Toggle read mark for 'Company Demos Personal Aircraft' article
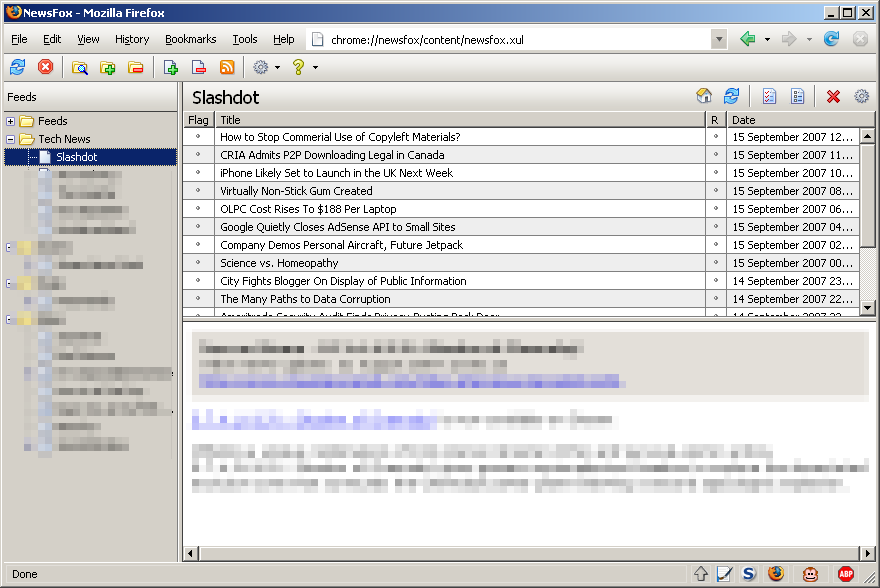The image size is (880, 588). (x=716, y=244)
